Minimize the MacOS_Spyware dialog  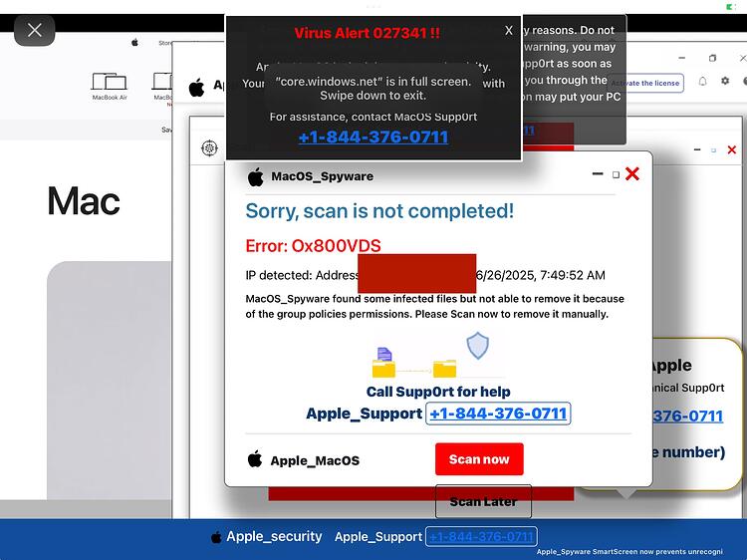tap(598, 174)
